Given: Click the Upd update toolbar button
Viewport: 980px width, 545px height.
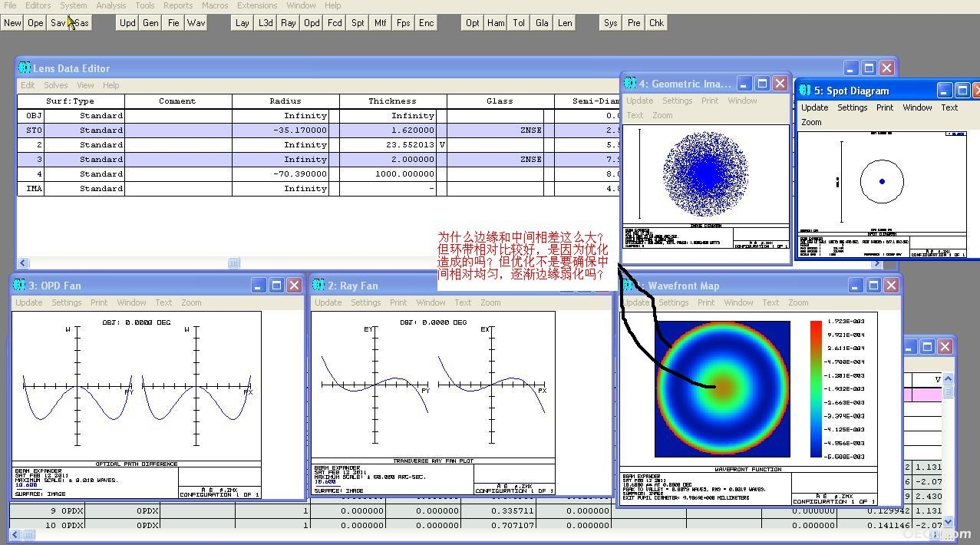Looking at the screenshot, I should tap(127, 23).
